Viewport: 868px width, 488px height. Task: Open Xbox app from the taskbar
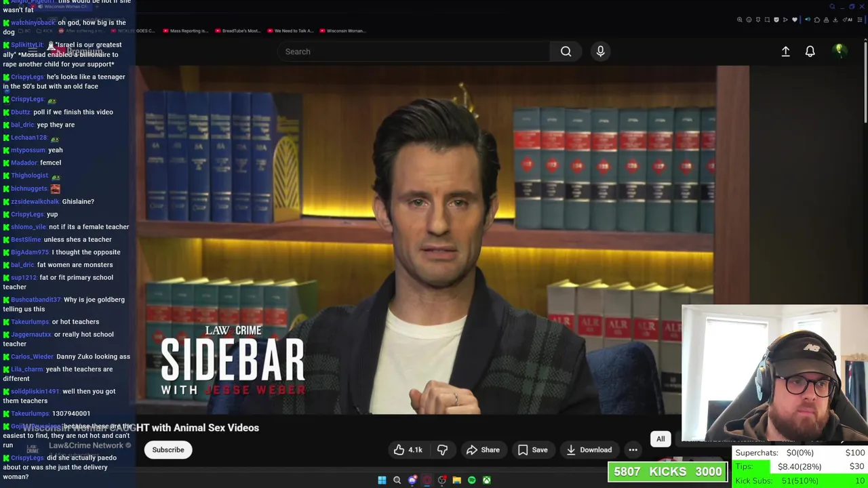(487, 480)
